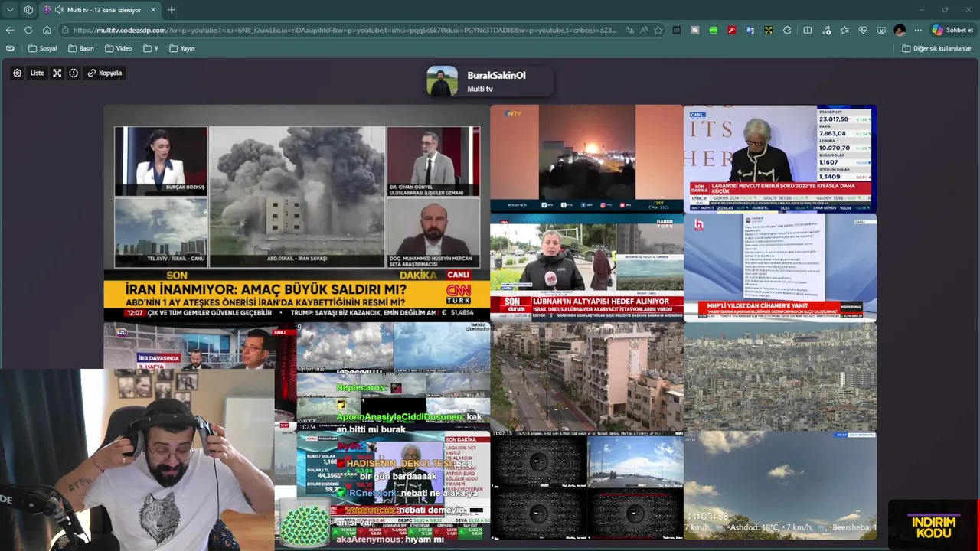Click the translate page icon
The height and width of the screenshot is (551, 980).
coord(629,30)
